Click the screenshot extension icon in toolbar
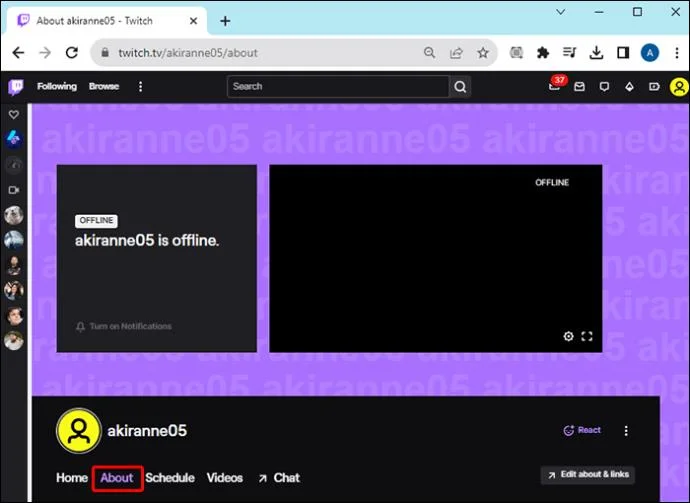The width and height of the screenshot is (690, 503). tap(516, 53)
